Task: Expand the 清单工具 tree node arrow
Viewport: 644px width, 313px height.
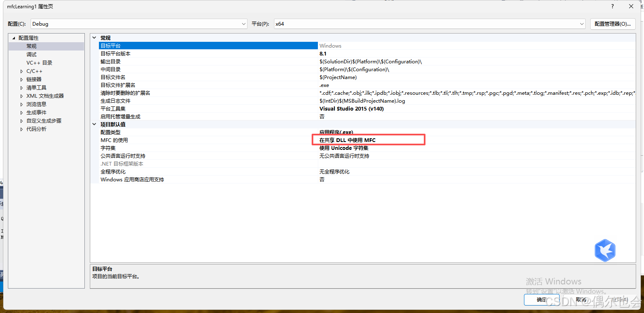Action: (22, 88)
